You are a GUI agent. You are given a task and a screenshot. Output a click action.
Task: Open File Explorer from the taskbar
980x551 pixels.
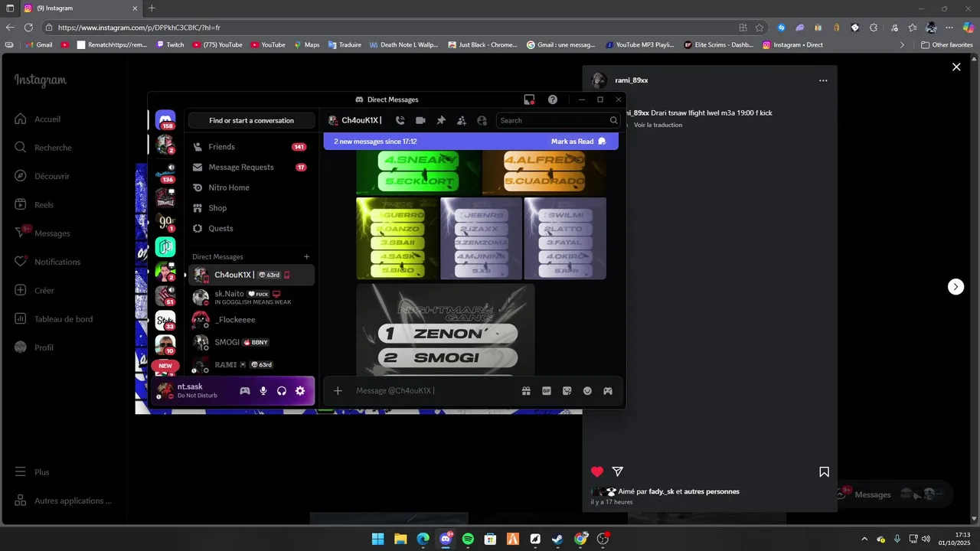[400, 539]
